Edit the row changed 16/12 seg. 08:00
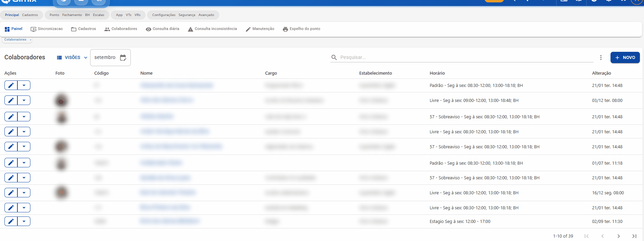 [x=11, y=193]
